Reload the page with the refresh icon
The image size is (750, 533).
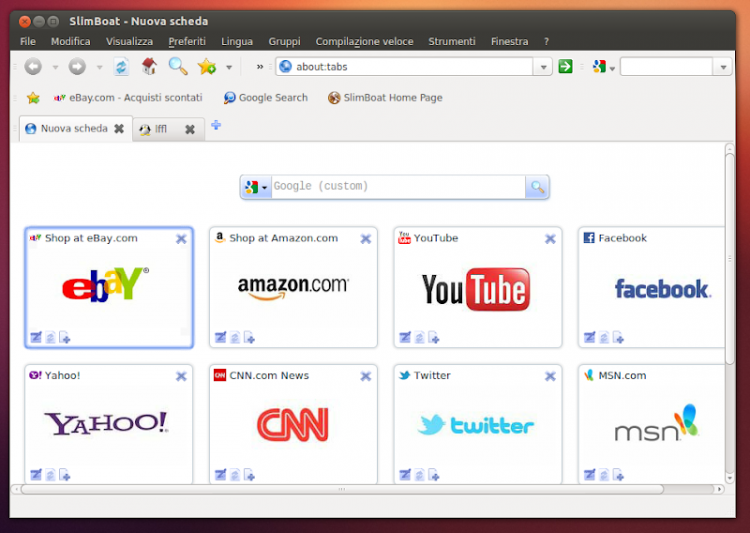(x=121, y=67)
